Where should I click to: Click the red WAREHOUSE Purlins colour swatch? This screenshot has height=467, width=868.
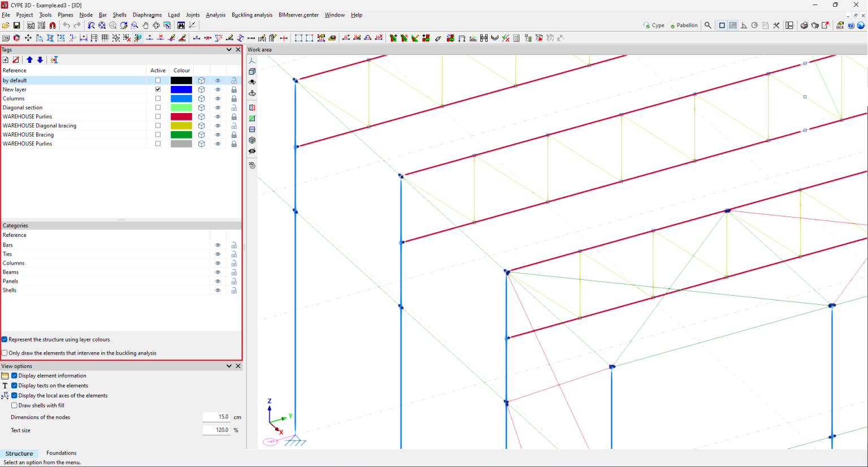click(181, 116)
